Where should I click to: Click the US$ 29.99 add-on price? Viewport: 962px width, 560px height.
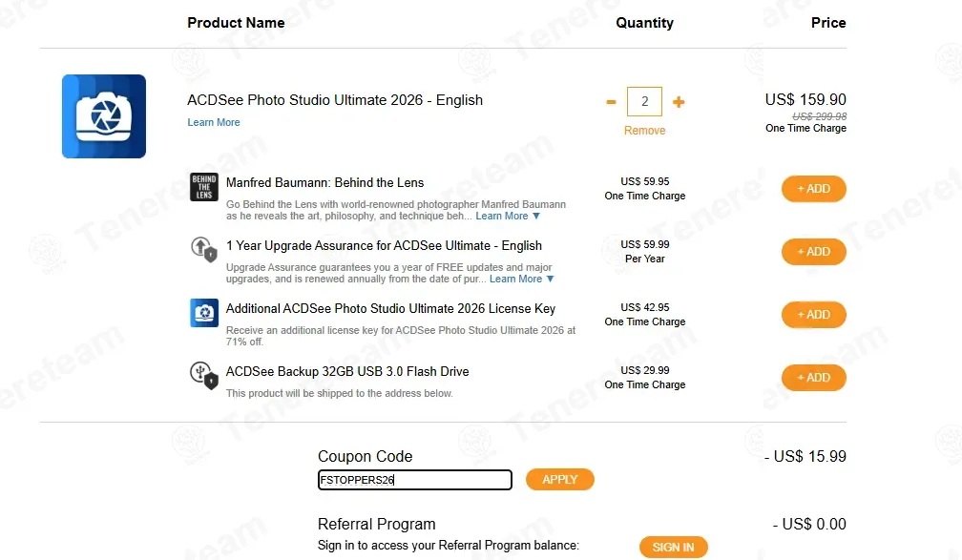point(645,370)
